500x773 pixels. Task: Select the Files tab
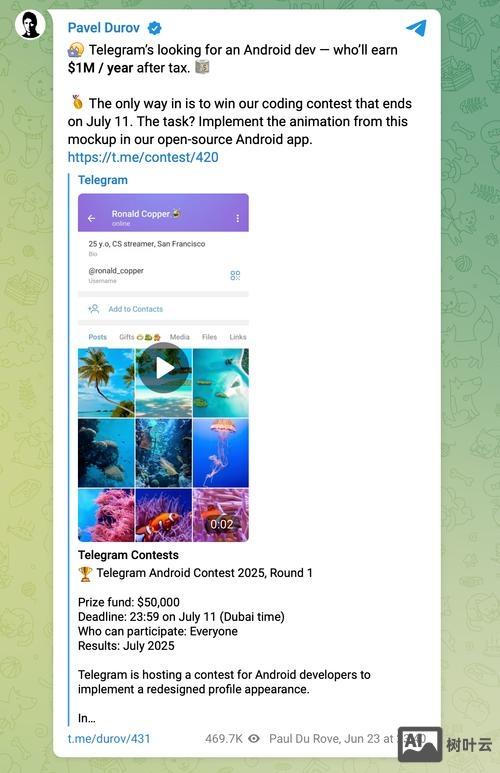click(209, 337)
